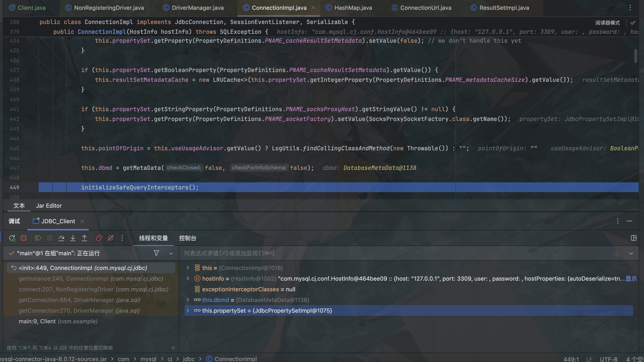The width and height of the screenshot is (644, 362).
Task: Click the Step Out debugger icon
Action: coord(84,238)
